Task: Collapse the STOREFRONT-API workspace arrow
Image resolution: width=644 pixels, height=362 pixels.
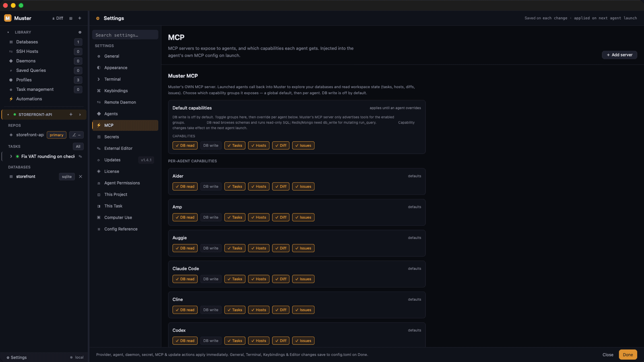Action: 8,115
